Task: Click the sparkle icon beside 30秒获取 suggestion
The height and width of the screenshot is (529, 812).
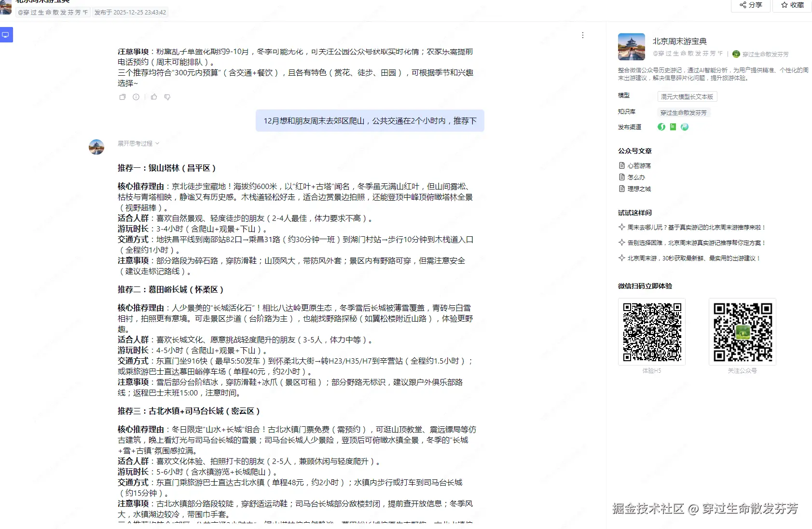Action: 622,258
